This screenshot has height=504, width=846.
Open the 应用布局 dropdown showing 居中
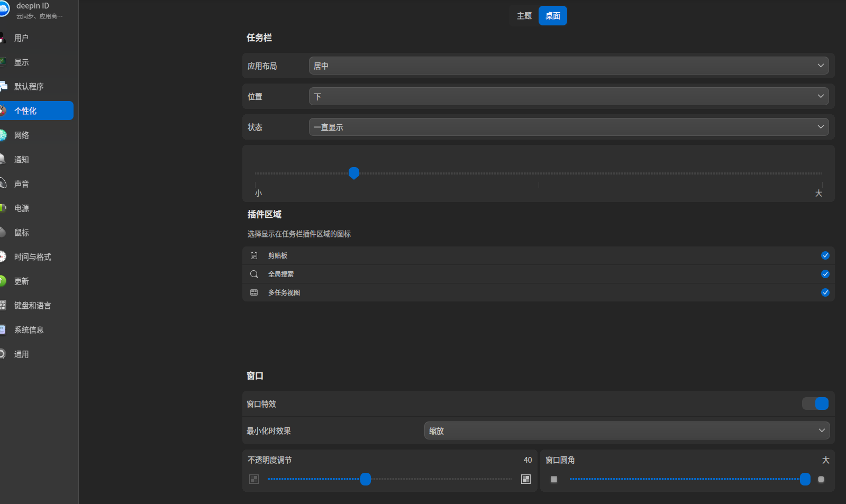(x=569, y=66)
